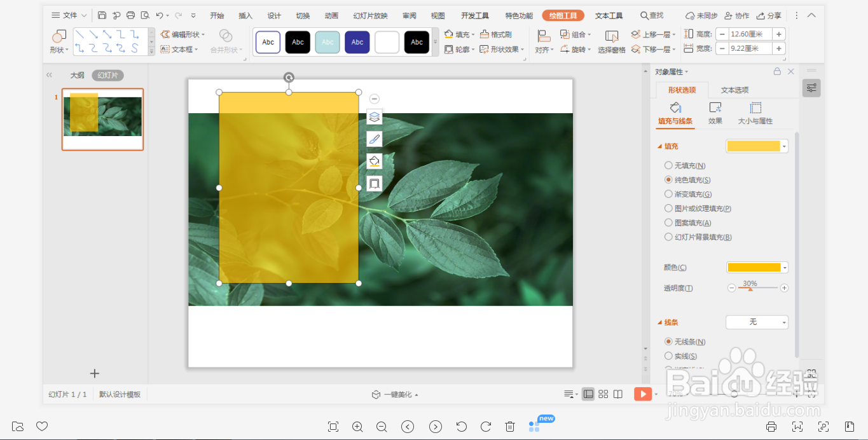Click the Find search button
The image size is (868, 440).
652,15
